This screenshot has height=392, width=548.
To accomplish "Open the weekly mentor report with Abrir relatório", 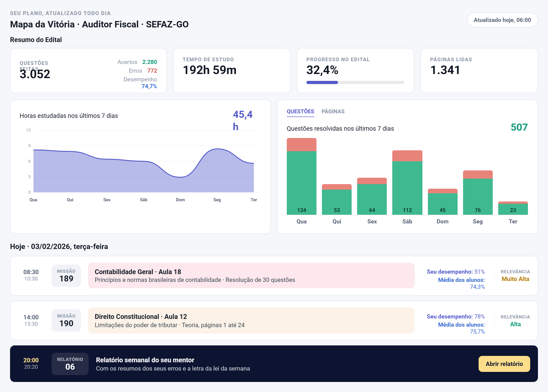I will point(504,364).
